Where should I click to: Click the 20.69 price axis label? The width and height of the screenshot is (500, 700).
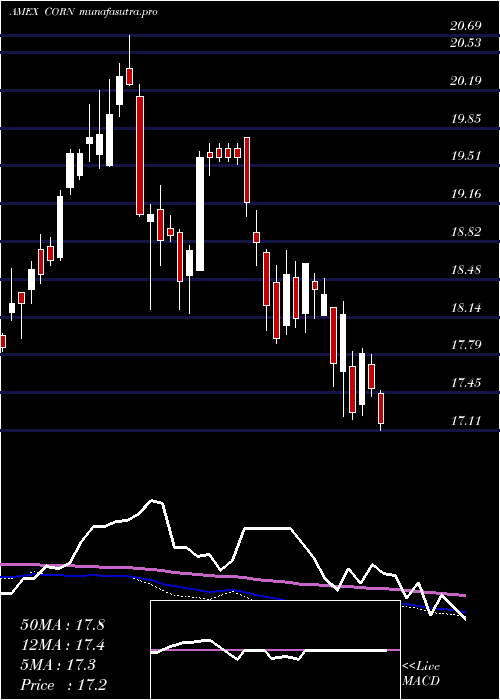(x=466, y=26)
